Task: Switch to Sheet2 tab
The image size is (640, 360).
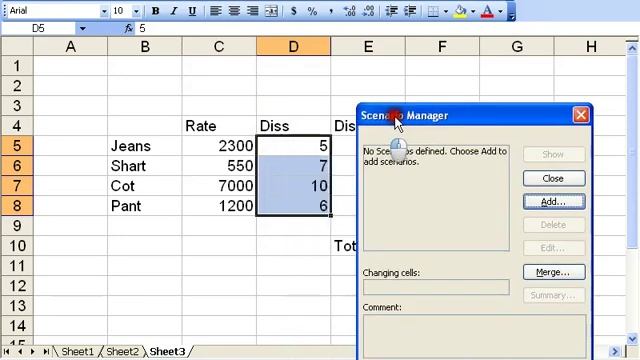Action: [x=122, y=351]
